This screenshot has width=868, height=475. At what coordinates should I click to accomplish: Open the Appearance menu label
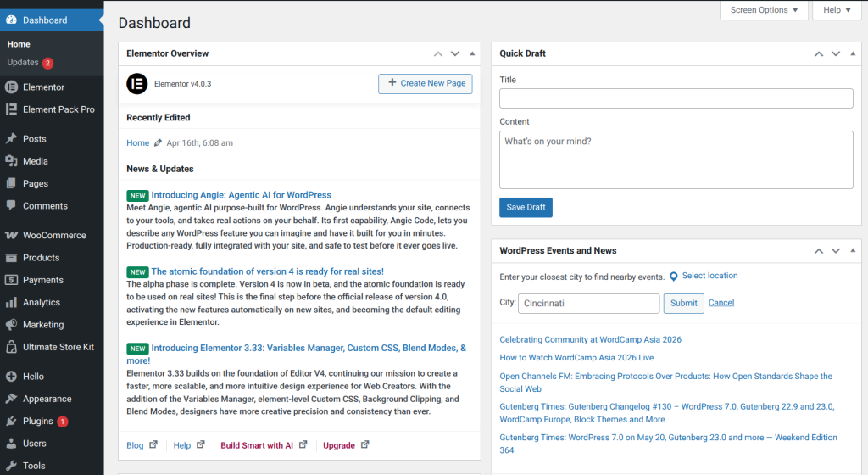coord(47,399)
